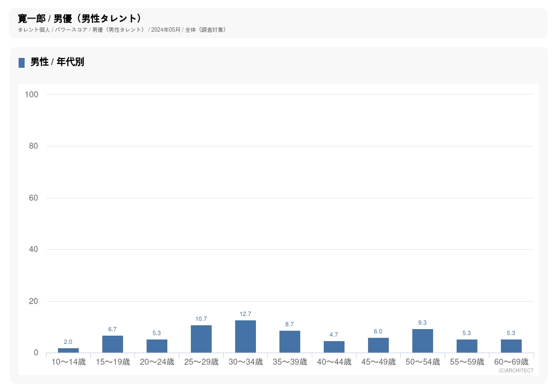This screenshot has width=560, height=392.
Task: Click the 男性 / 年代別 section heading
Action: pyautogui.click(x=57, y=62)
